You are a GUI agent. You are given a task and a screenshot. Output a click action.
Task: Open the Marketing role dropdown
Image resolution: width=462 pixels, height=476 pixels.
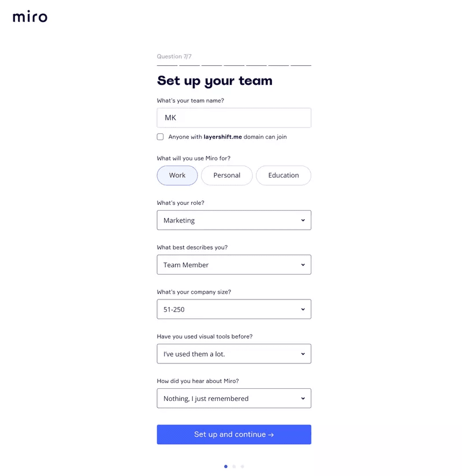[x=234, y=220]
